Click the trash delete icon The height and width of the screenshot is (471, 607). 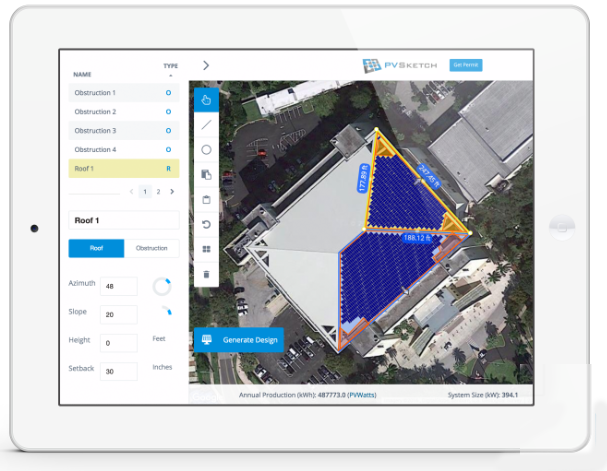pyautogui.click(x=206, y=273)
